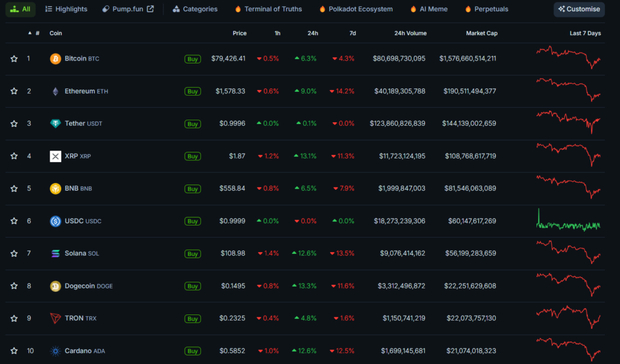Click the Tether logo icon
This screenshot has width=620, height=364.
click(x=55, y=124)
